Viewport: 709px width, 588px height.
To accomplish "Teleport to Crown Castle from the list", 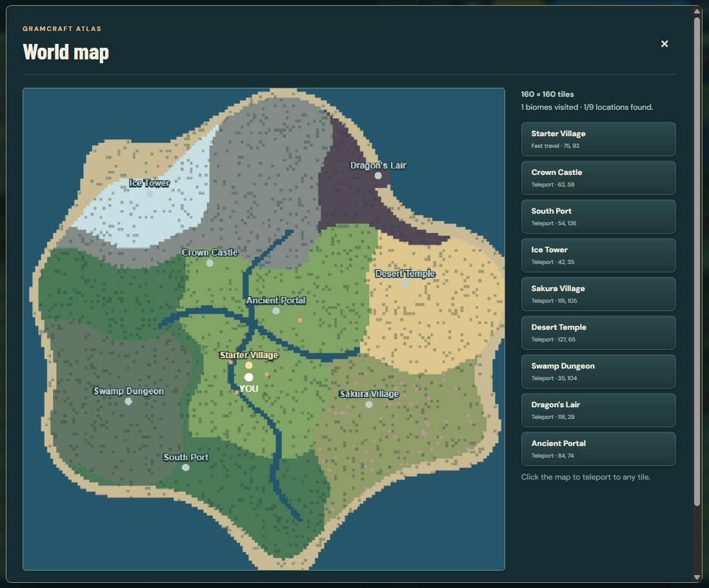I will click(598, 177).
